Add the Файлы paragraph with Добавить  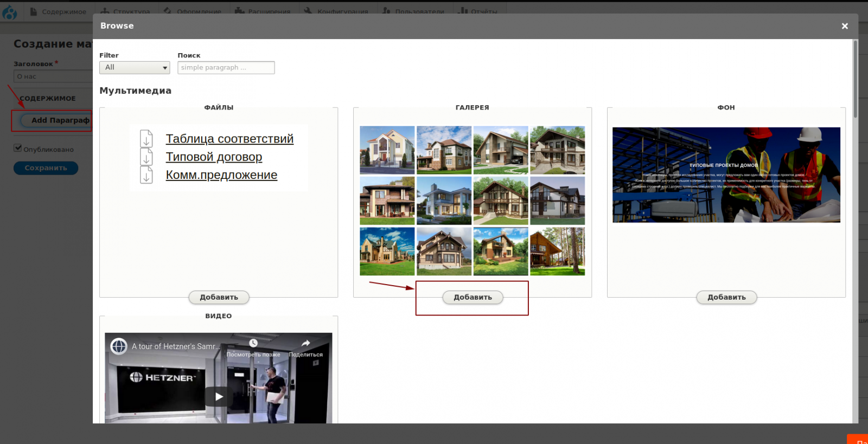[x=219, y=297]
